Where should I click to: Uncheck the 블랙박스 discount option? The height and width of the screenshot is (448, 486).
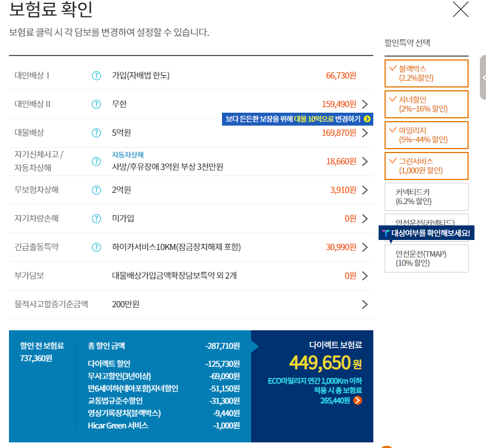click(x=426, y=73)
